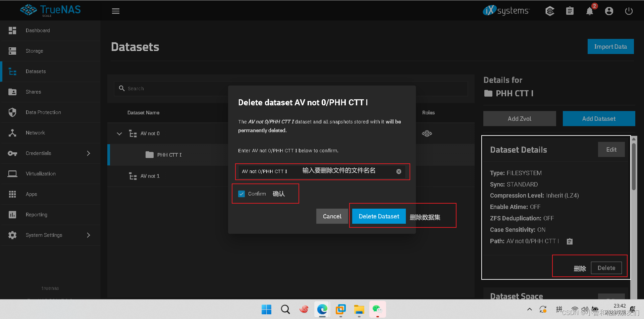Click the stacked layers status icon

click(x=550, y=11)
